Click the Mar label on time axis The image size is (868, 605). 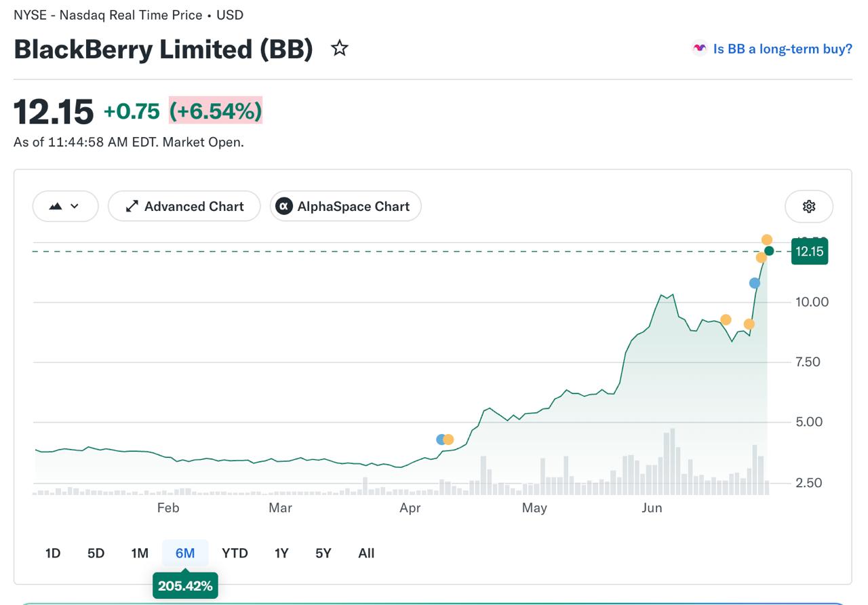tap(280, 508)
